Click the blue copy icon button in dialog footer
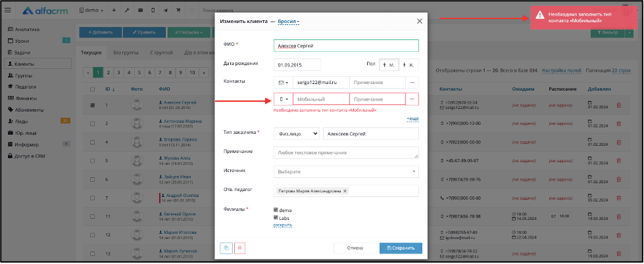Viewport: 644px width, 264px height. [226, 248]
